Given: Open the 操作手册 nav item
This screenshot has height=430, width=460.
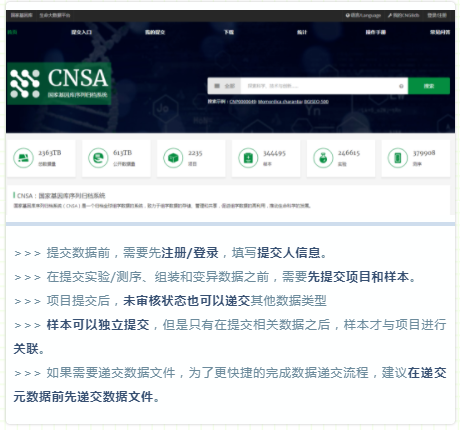Looking at the screenshot, I should click(x=376, y=32).
